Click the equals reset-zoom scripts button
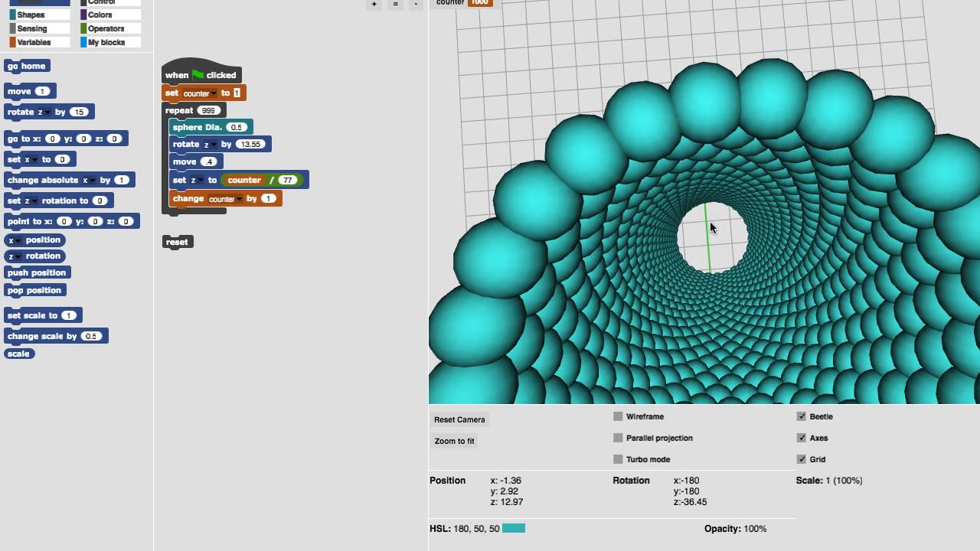 (395, 5)
